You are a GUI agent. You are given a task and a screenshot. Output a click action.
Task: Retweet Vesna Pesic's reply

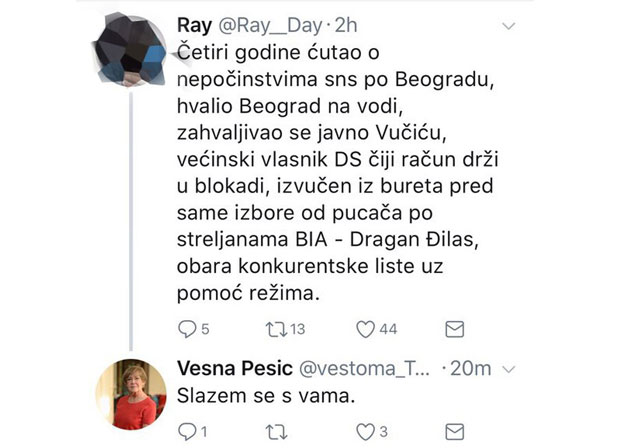tap(273, 431)
